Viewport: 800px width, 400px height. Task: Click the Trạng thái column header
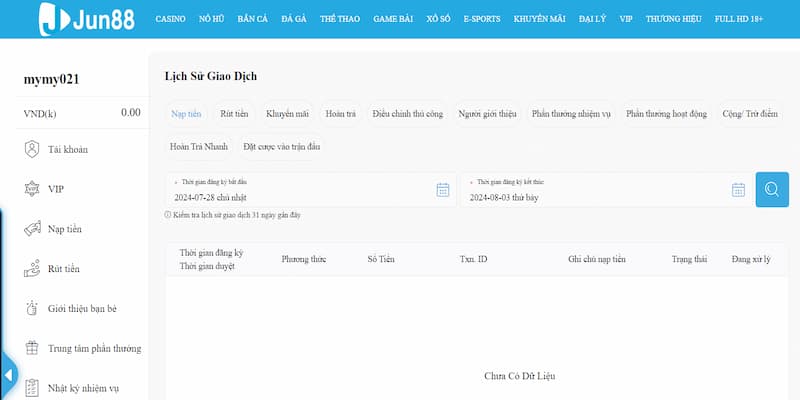689,259
